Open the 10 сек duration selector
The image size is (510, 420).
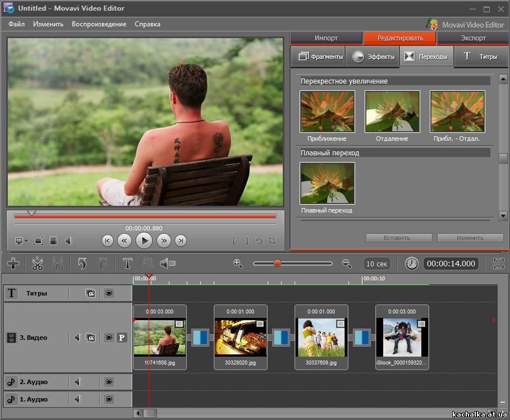click(376, 264)
